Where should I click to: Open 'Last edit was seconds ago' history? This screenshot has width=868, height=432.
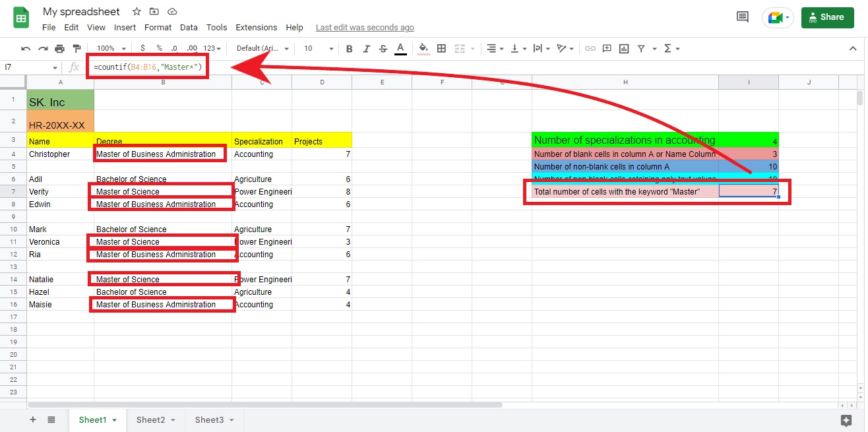[x=364, y=27]
